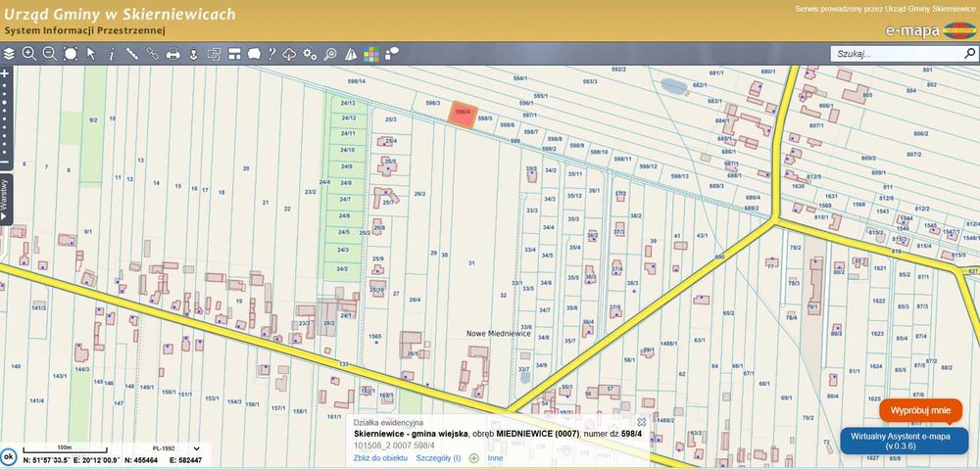Click parcel label 598/14 on map
Screen dimensions: 980x469
click(357, 81)
